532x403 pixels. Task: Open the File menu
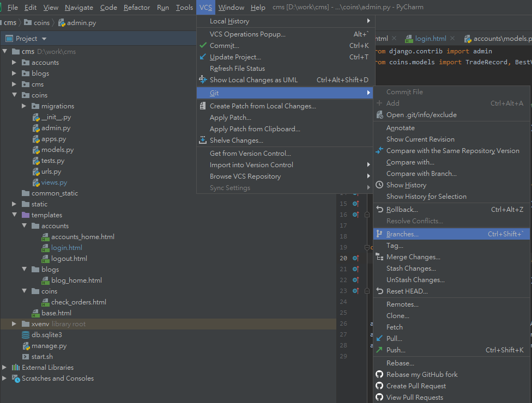(x=13, y=7)
